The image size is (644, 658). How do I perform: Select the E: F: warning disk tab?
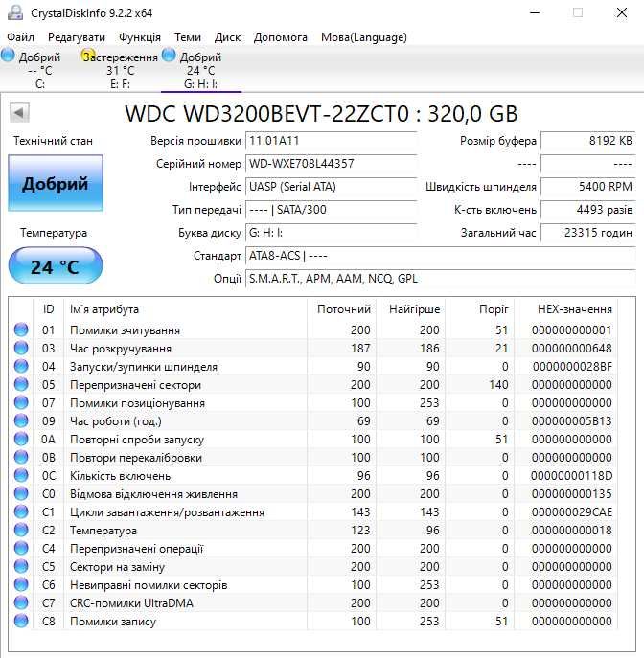coord(120,70)
